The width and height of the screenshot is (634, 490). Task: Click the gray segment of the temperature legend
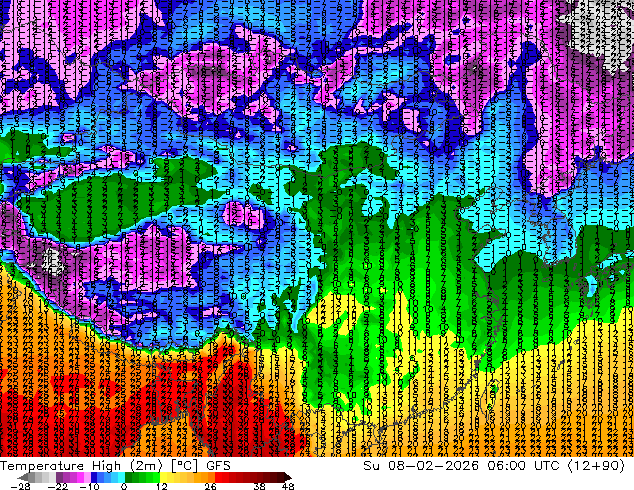[32, 477]
